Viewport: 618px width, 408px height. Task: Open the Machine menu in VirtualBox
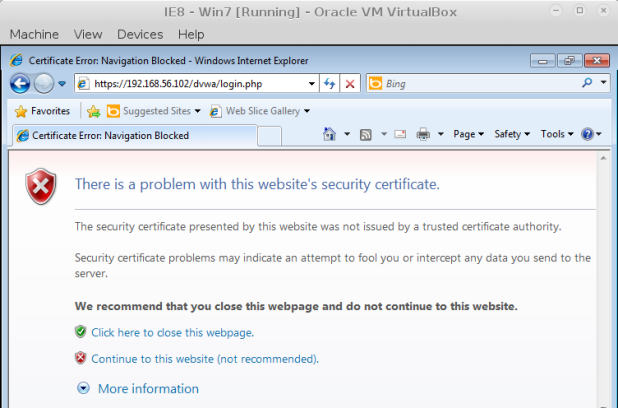[34, 34]
